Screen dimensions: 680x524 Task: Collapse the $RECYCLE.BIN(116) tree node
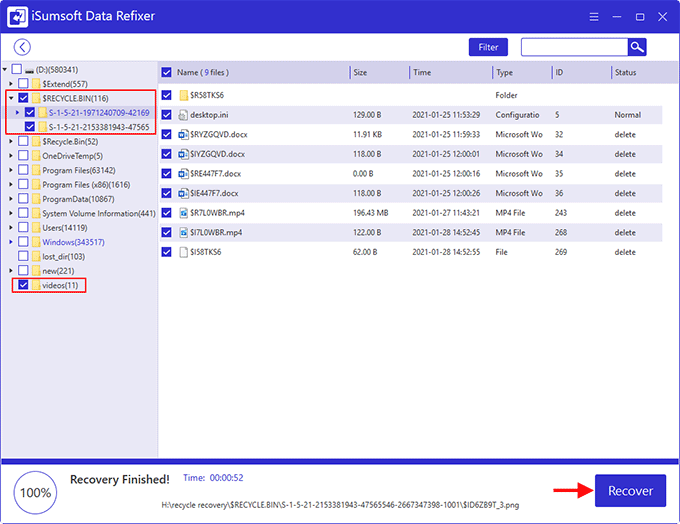11,98
